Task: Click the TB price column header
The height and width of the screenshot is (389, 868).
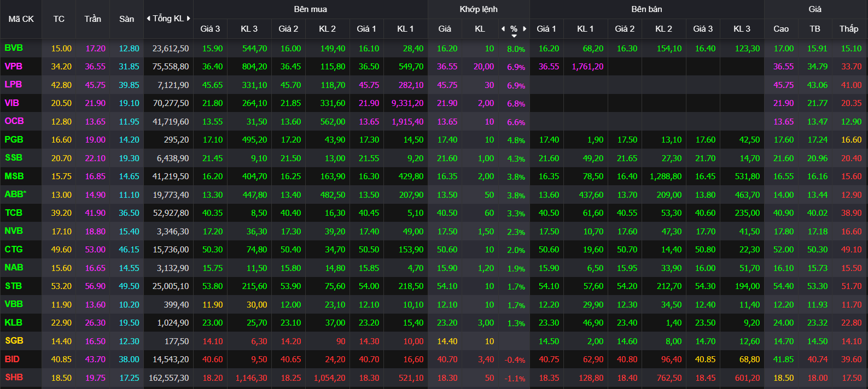Action: pos(815,29)
